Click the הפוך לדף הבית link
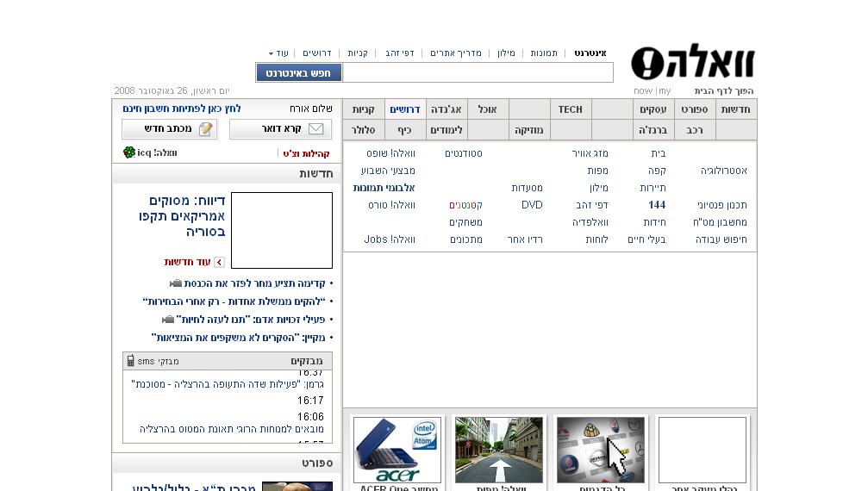 (723, 90)
